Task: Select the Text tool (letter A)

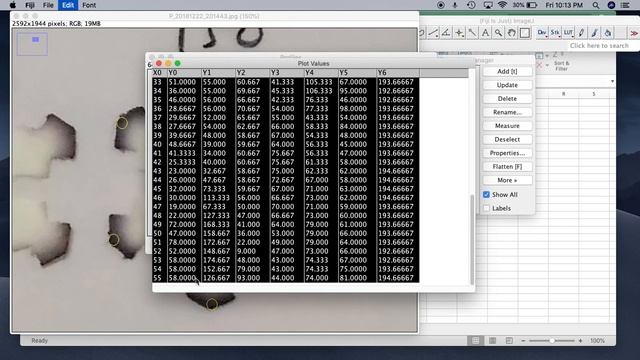Action: tap(485, 33)
